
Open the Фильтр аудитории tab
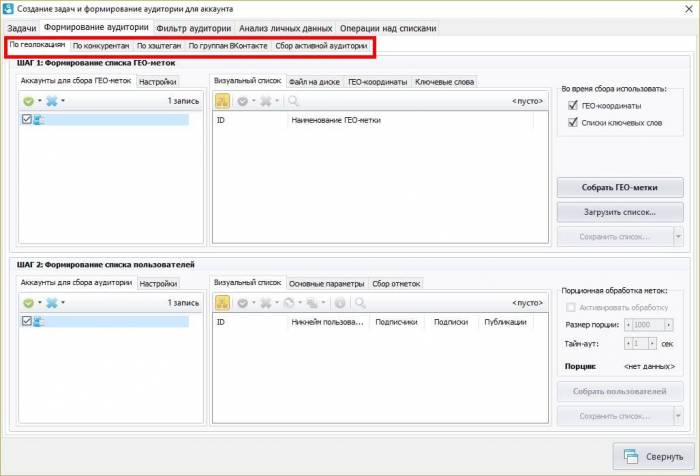click(193, 28)
